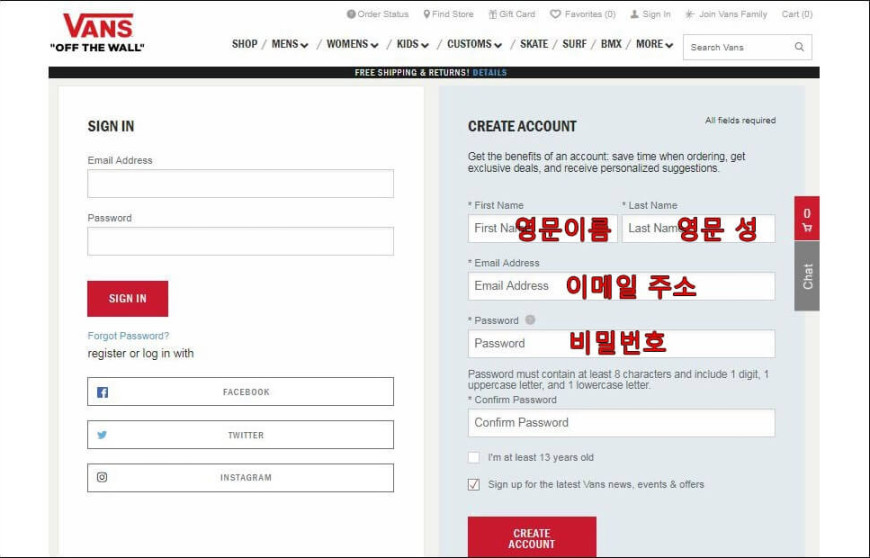The width and height of the screenshot is (870, 558).
Task: Expand the CUSTOMS dropdown menu
Action: 474,44
